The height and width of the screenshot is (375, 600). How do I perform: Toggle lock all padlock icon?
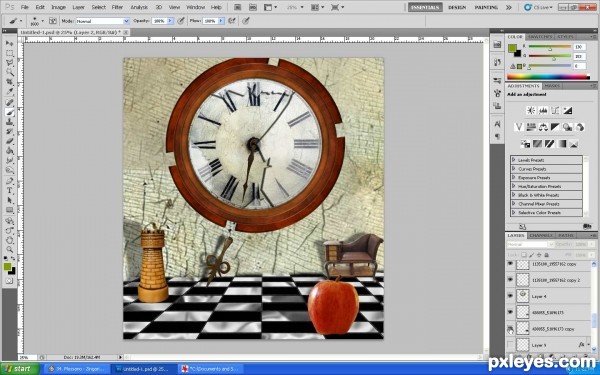coord(546,255)
